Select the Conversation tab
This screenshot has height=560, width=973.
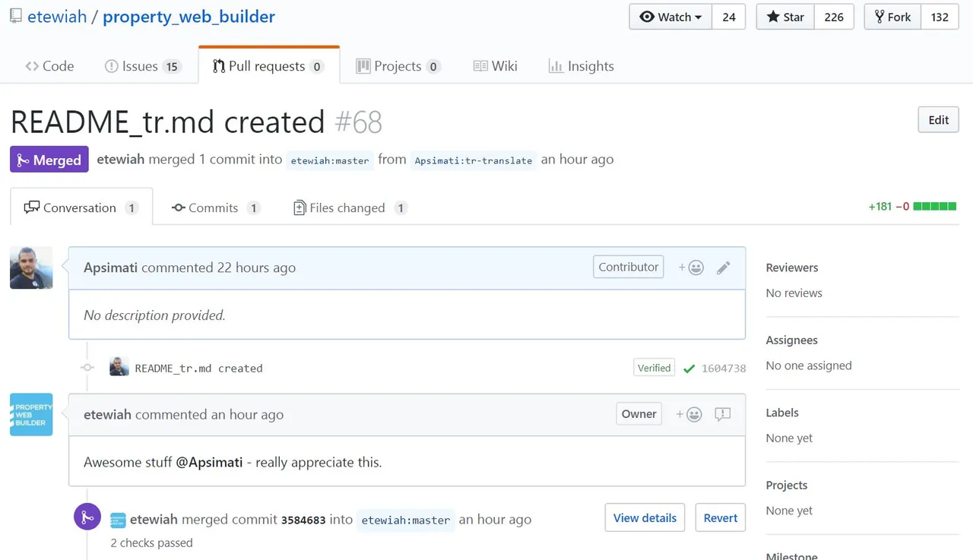point(81,207)
